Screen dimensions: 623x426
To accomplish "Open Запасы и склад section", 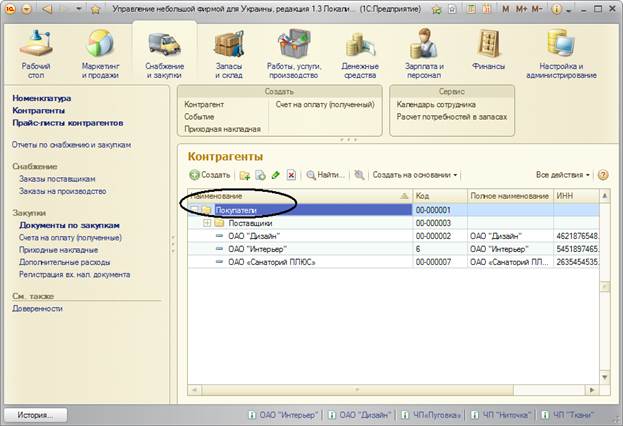I will (229, 54).
